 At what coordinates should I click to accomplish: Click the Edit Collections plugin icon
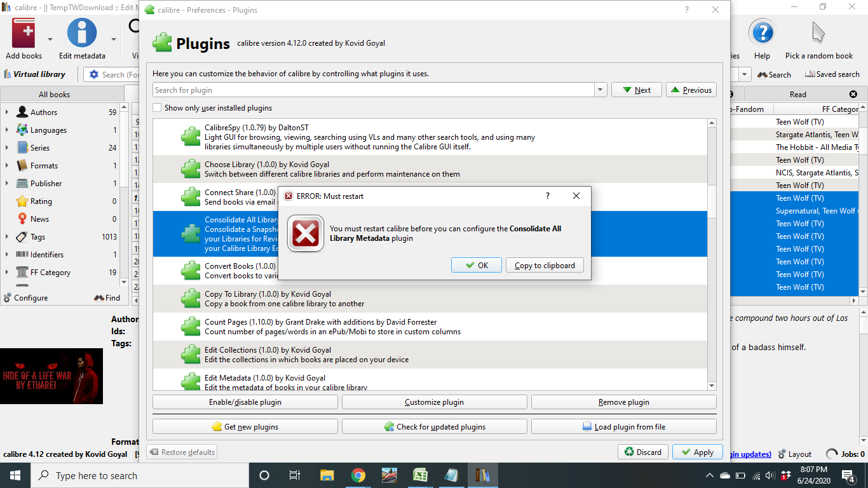coord(191,355)
